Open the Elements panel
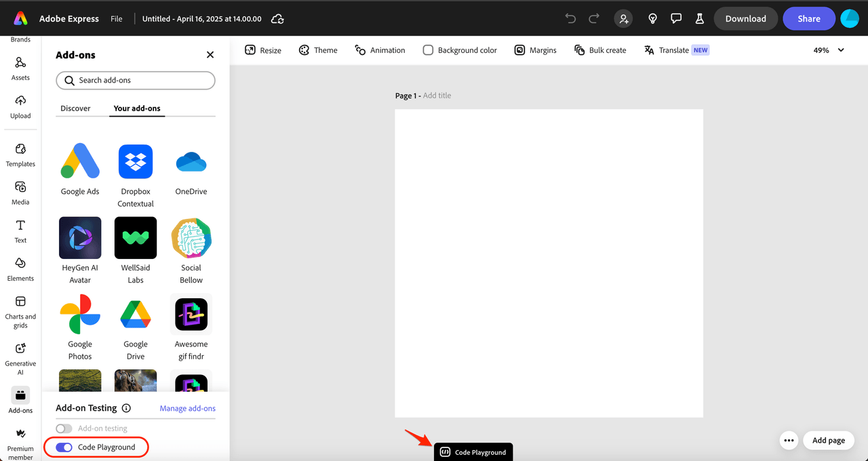Screen dimensions: 868x461 [x=20, y=269]
